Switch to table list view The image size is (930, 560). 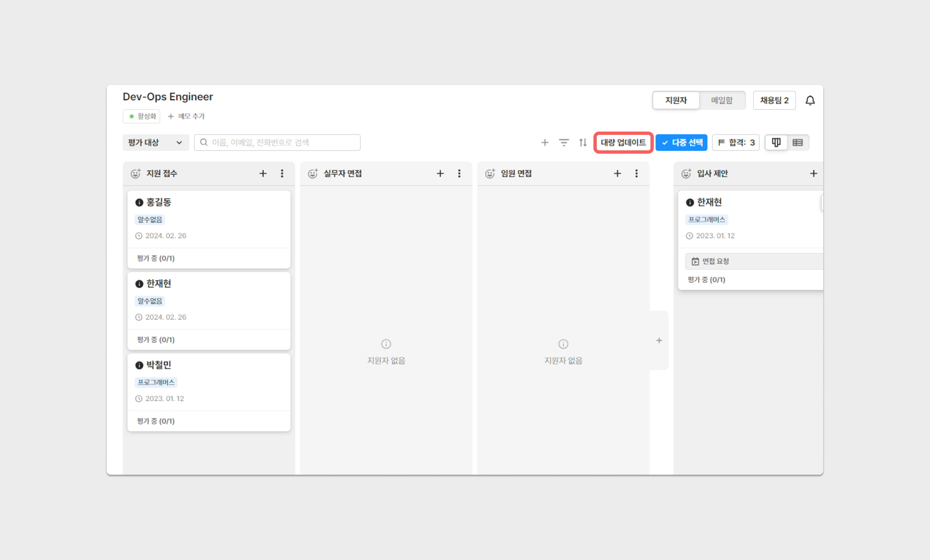(x=798, y=142)
